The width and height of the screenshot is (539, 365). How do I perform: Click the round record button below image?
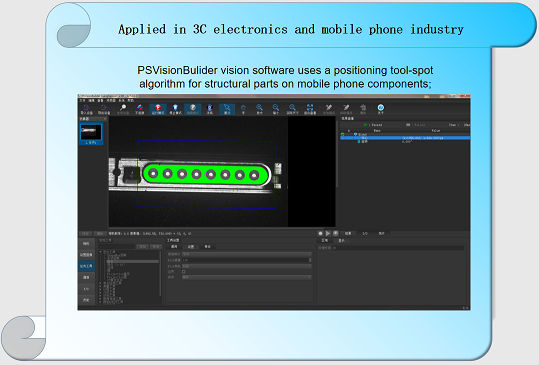[x=320, y=233]
